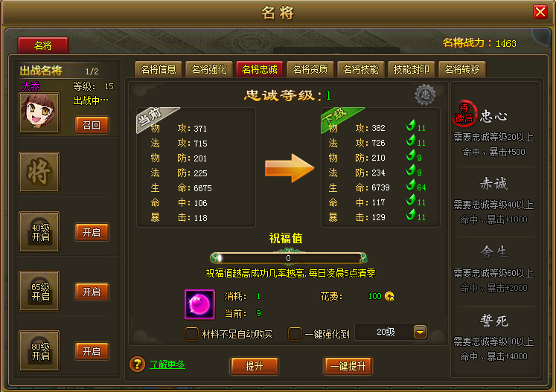The image size is (556, 392).
Task: Select the 大乔 general portrait
Action: point(39,113)
